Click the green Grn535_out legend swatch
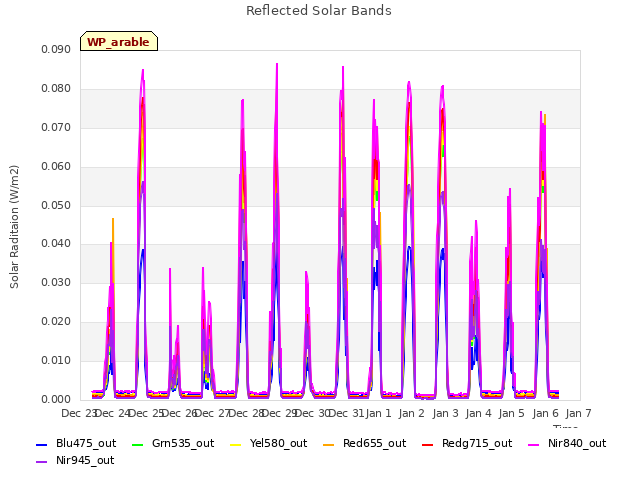 pos(138,444)
